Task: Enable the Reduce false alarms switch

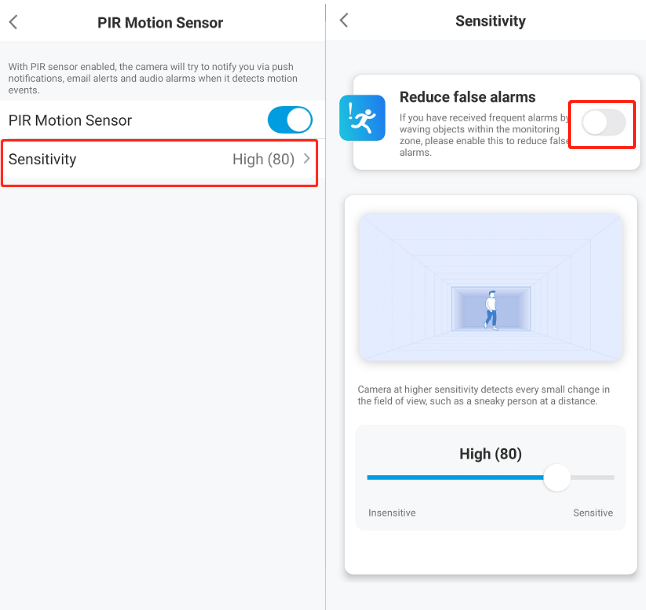Action: point(603,122)
